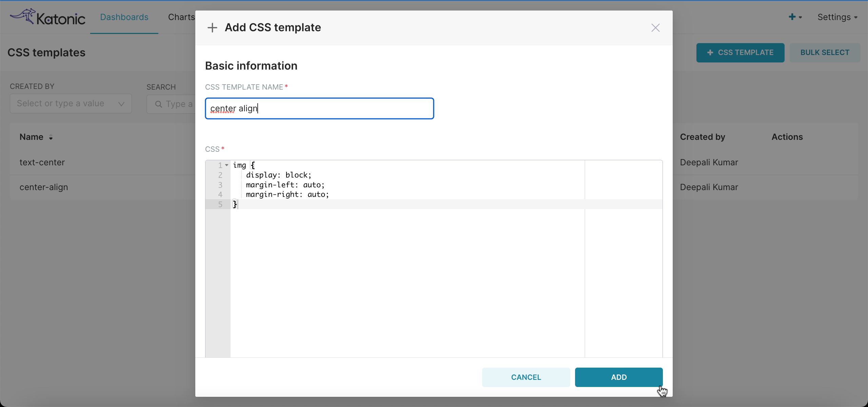
Task: Click the search magnifier icon
Action: pos(158,104)
